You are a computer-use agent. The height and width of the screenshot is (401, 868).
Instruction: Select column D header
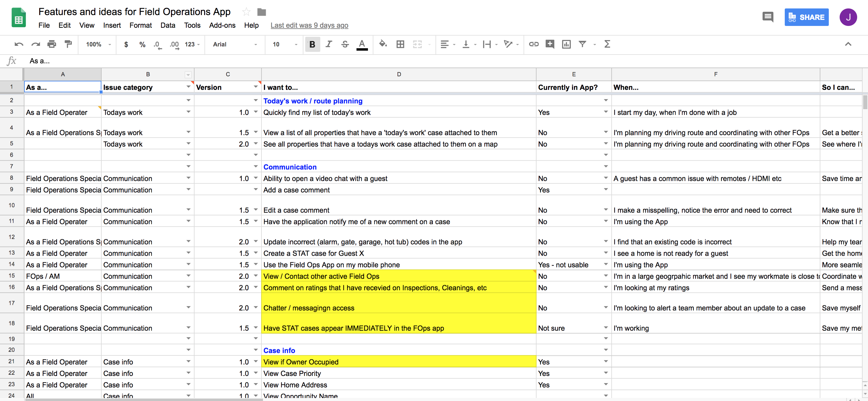[399, 74]
